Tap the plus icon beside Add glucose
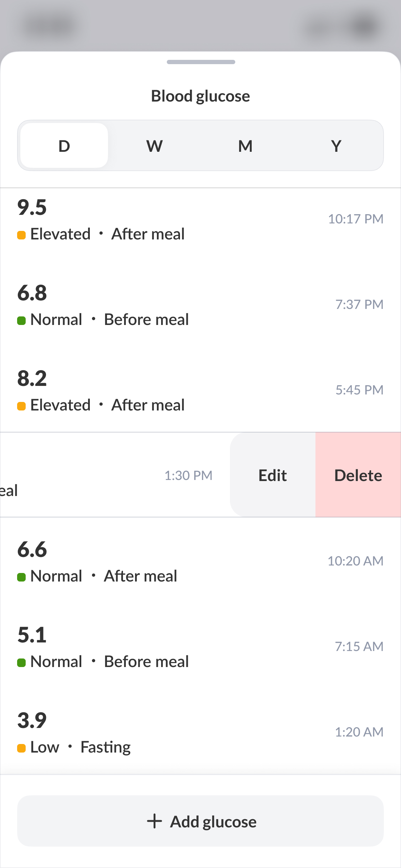Viewport: 401px width, 868px height. pyautogui.click(x=154, y=821)
